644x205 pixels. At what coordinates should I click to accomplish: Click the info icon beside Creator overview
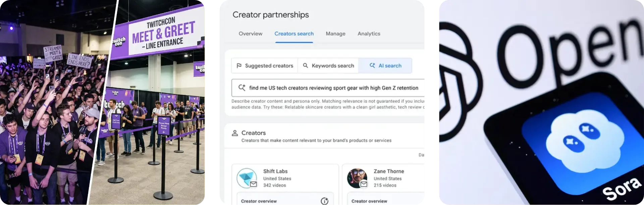tap(324, 201)
